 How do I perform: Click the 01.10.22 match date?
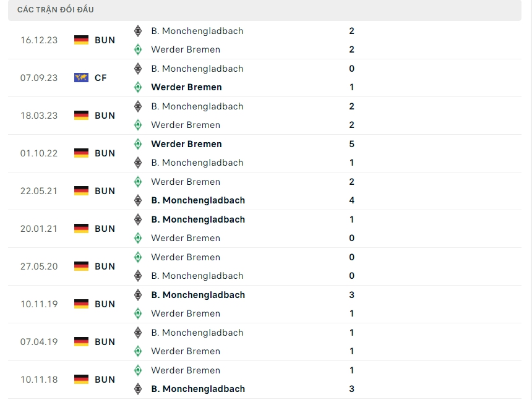click(39, 153)
